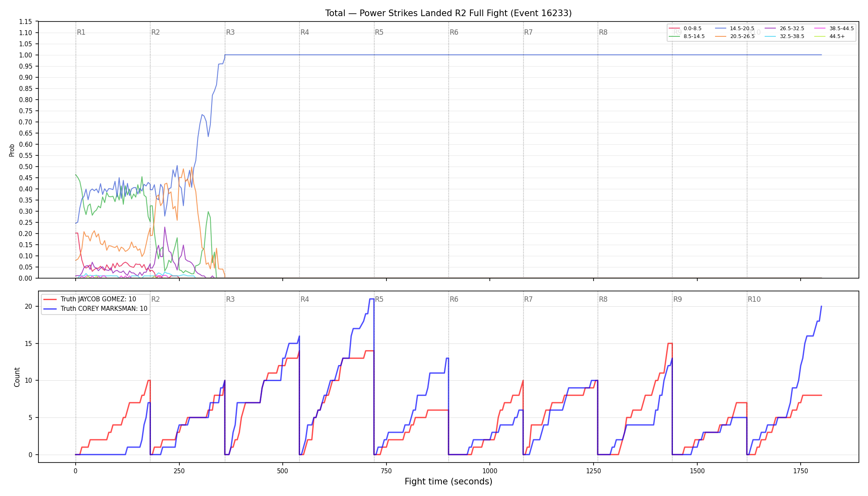Image resolution: width=868 pixels, height=496 pixels.
Task: Click the Fight time (seconds) axis label
Action: pyautogui.click(x=448, y=482)
